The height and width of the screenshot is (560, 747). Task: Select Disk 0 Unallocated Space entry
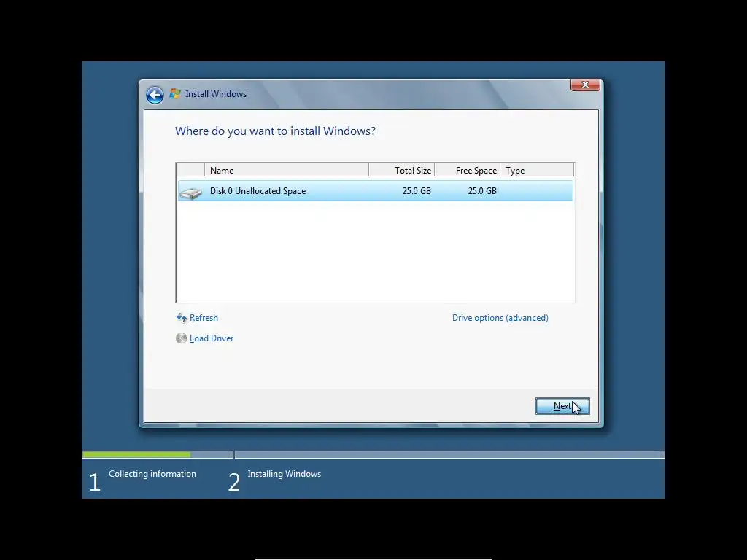point(376,191)
